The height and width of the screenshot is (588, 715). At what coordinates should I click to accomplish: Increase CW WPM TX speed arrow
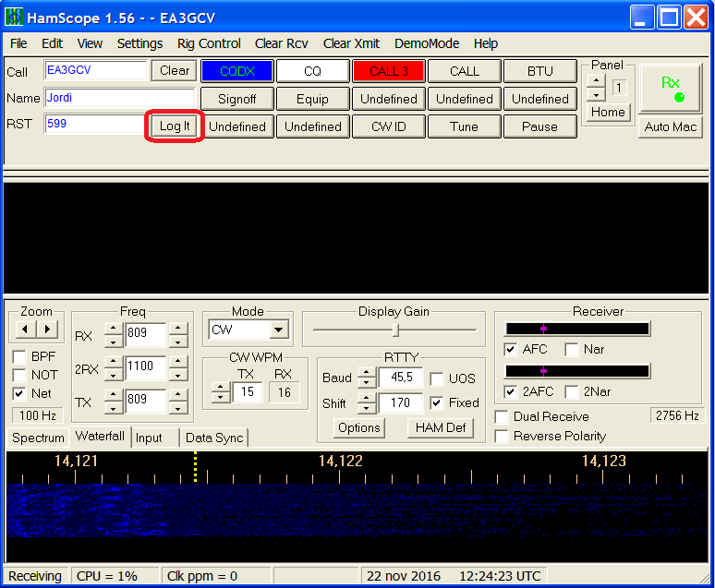point(221,387)
